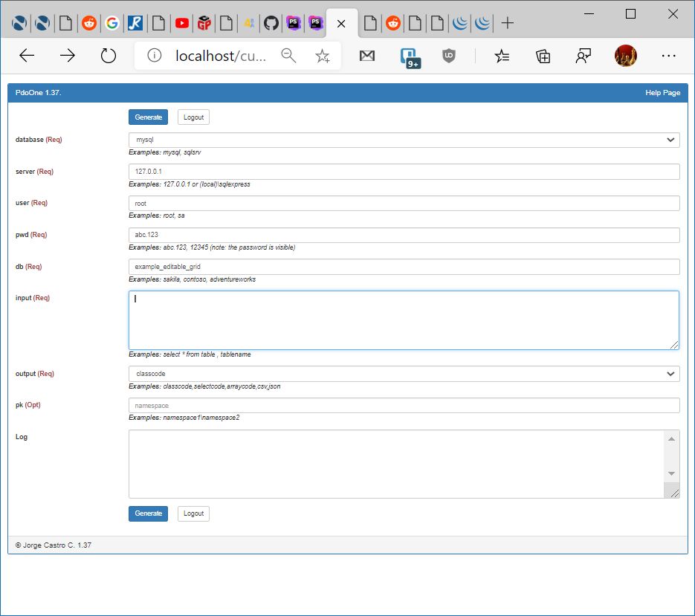
Task: Click the Log scrollbar down arrow
Action: click(x=672, y=473)
